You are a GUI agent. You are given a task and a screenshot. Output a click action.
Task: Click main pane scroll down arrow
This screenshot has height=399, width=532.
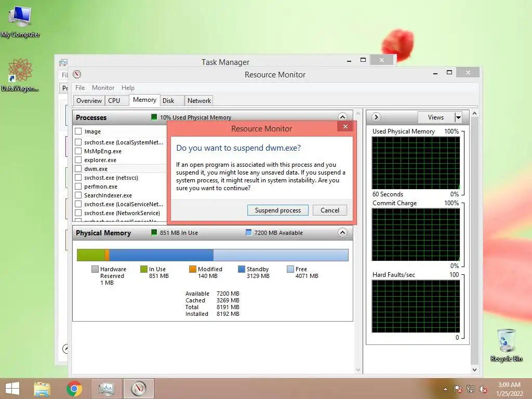click(358, 369)
